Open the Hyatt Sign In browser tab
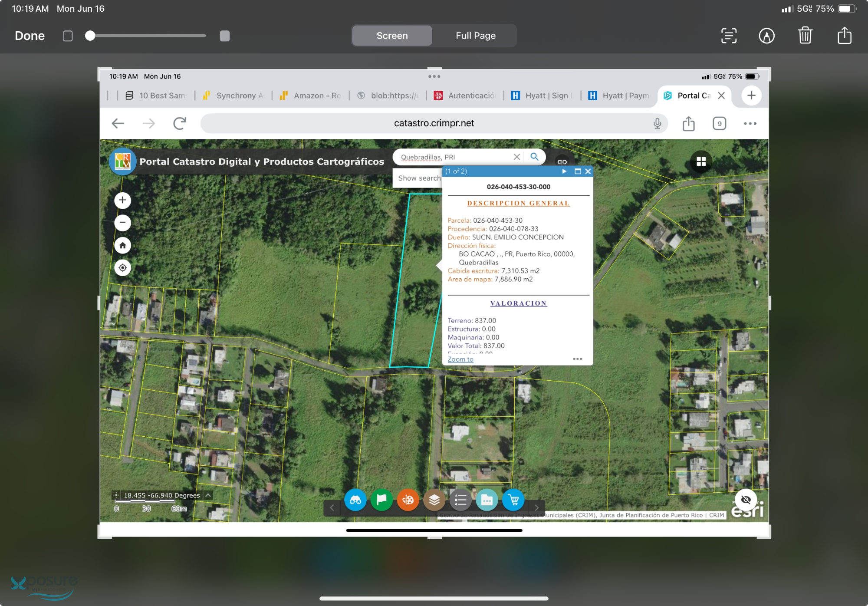This screenshot has width=868, height=606. [x=542, y=96]
